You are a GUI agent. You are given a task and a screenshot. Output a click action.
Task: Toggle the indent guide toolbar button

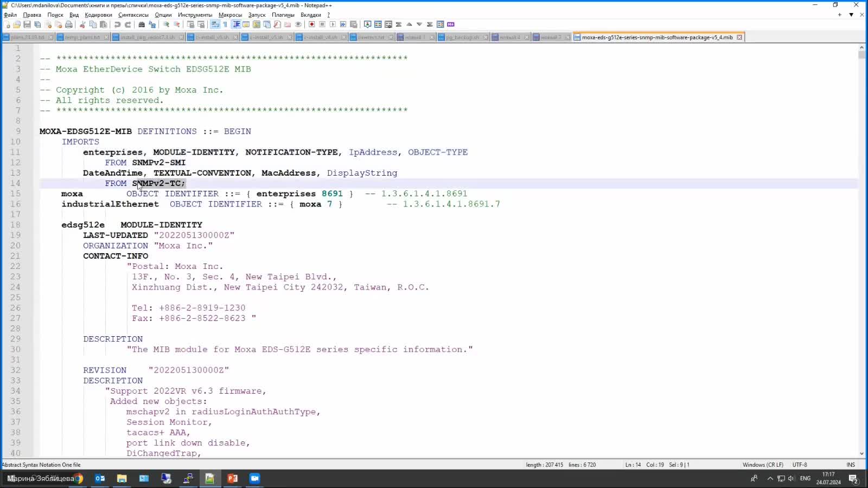tap(236, 24)
